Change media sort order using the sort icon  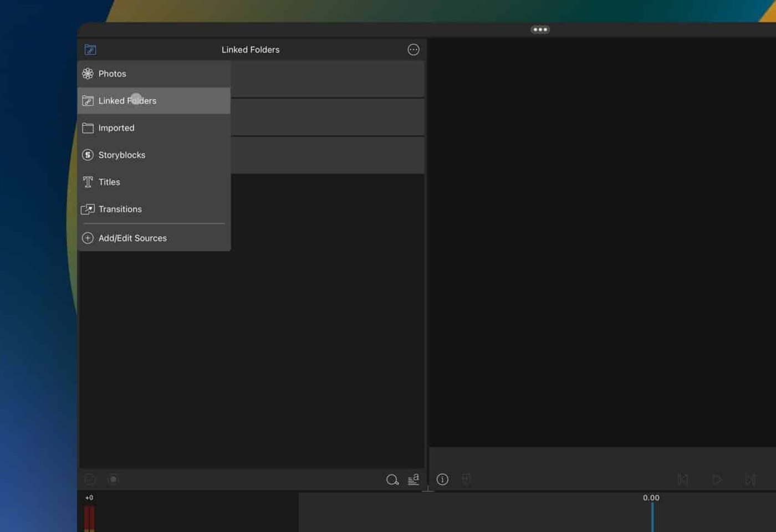tap(413, 480)
